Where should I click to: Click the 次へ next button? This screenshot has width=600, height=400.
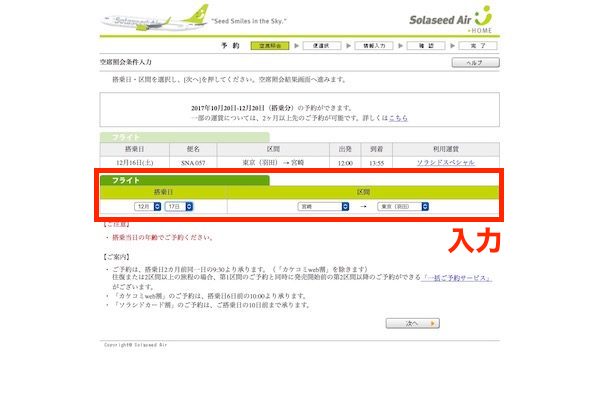click(412, 323)
